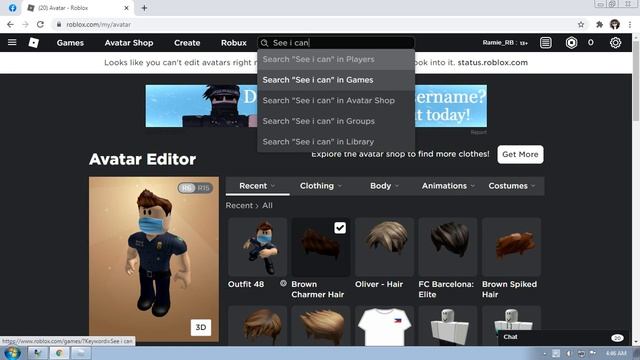The image size is (640, 360).
Task: Open the Chrome three-dot menu
Action: 630,24
